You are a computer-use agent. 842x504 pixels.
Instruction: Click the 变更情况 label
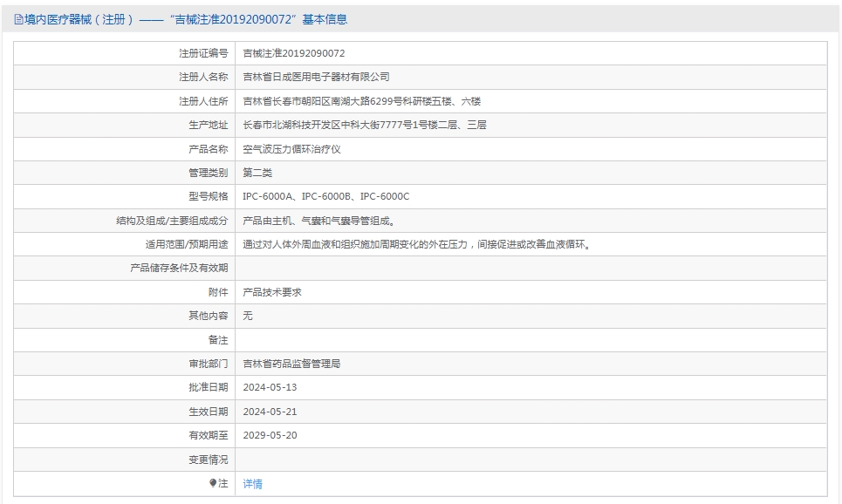[209, 460]
